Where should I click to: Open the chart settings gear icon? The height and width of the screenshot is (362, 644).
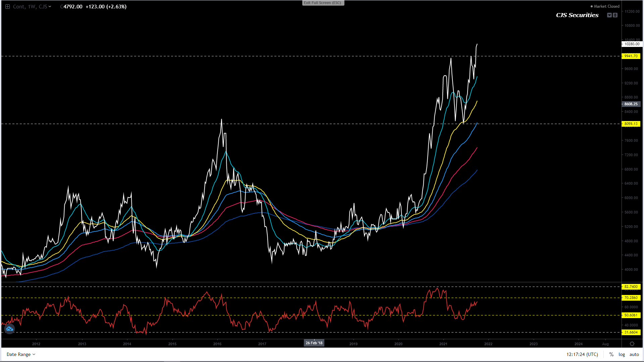point(632,344)
